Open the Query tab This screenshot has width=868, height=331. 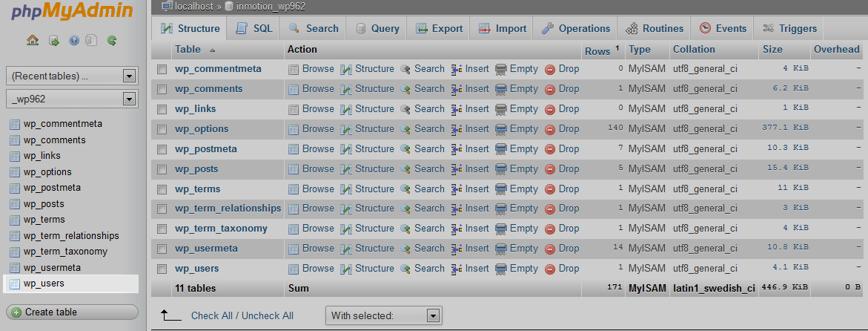coord(377,28)
